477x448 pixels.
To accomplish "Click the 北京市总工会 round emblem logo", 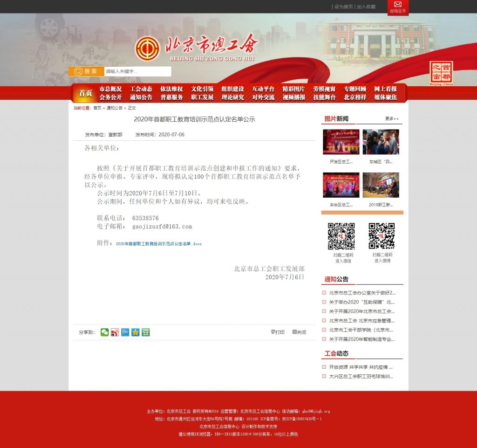I will click(147, 48).
